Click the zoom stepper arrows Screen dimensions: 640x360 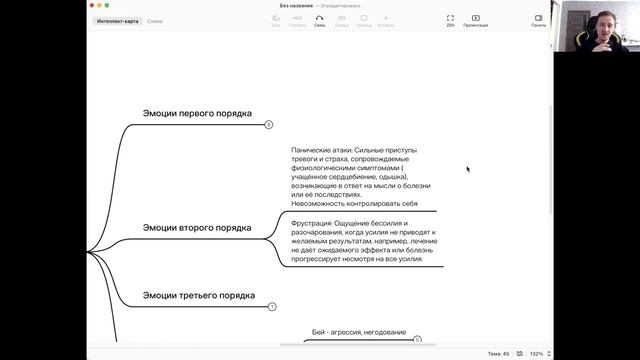click(549, 354)
